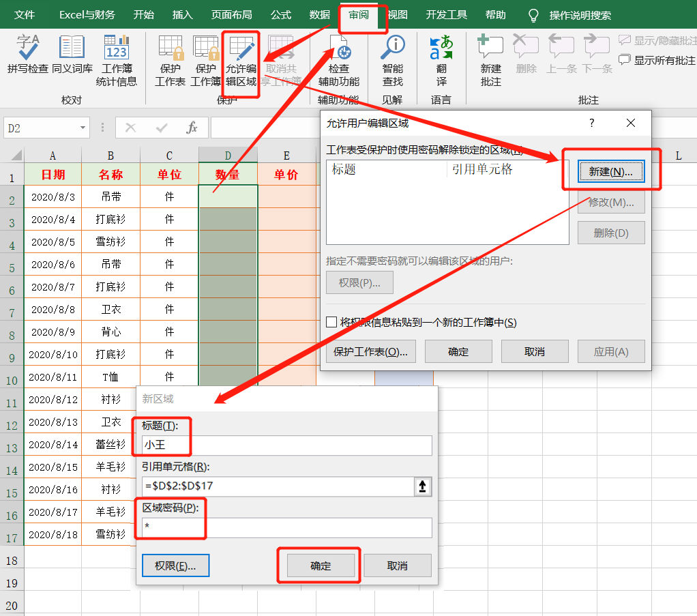Open Check Accessibility (检查辅助功能)
697x616 pixels.
(x=339, y=60)
